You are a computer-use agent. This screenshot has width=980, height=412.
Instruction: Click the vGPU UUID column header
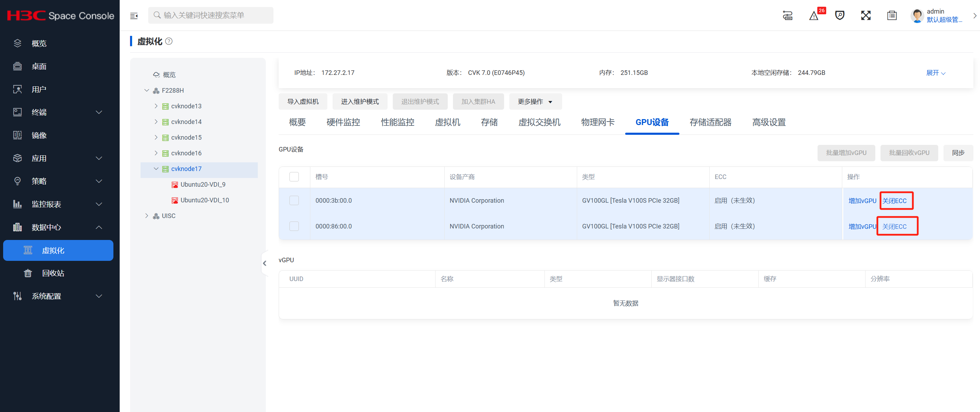coord(296,279)
